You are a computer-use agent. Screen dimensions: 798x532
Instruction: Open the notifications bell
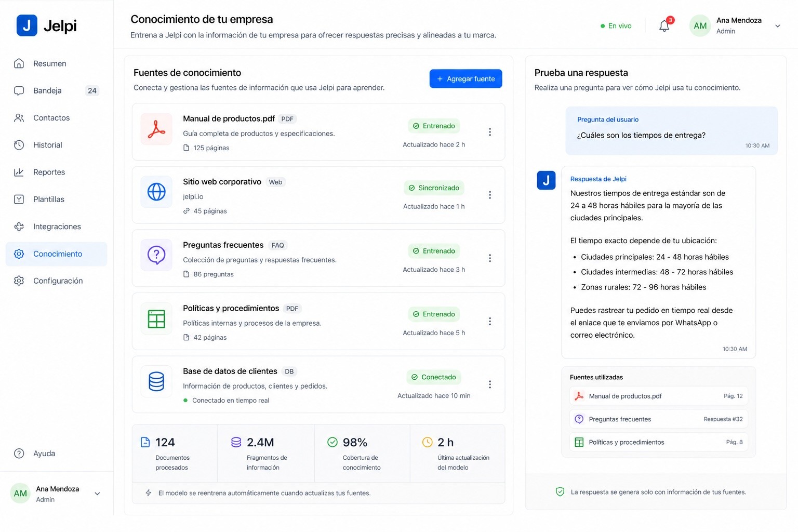coord(664,26)
